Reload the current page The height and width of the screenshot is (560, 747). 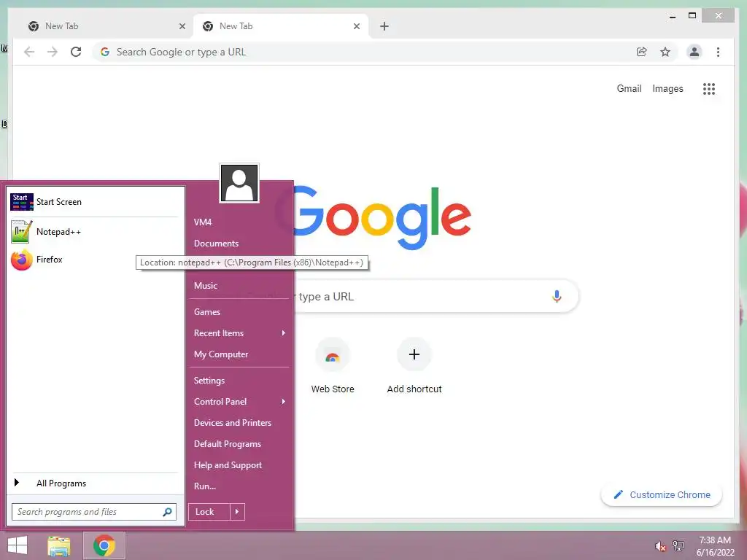pos(76,52)
